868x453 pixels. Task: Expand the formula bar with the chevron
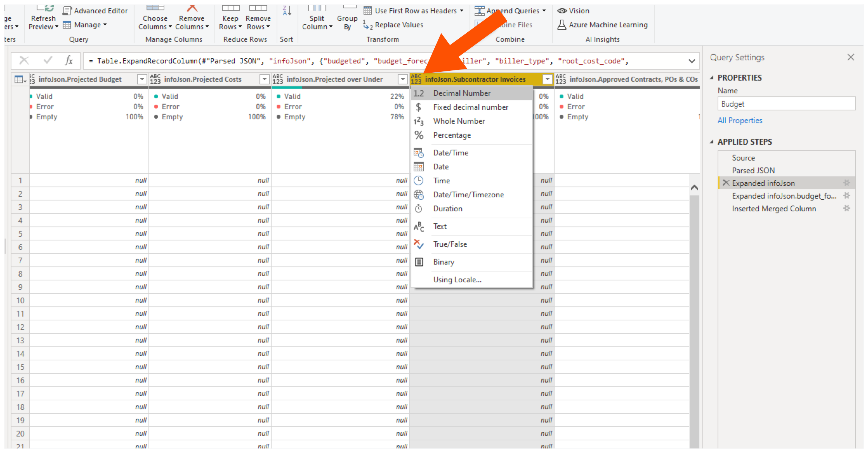click(691, 61)
